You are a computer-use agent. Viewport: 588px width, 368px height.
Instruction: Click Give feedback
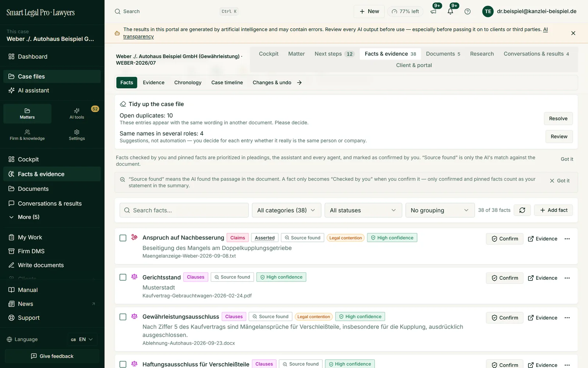tap(52, 356)
